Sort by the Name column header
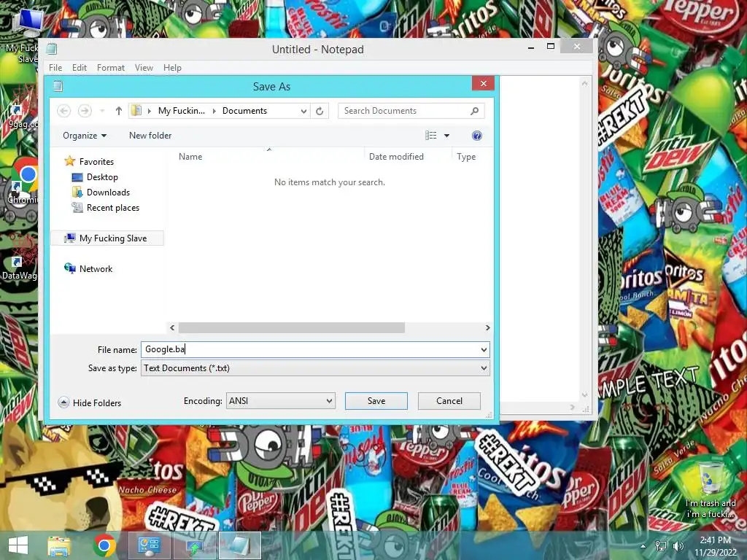Screen dimensions: 747x560 (x=190, y=157)
